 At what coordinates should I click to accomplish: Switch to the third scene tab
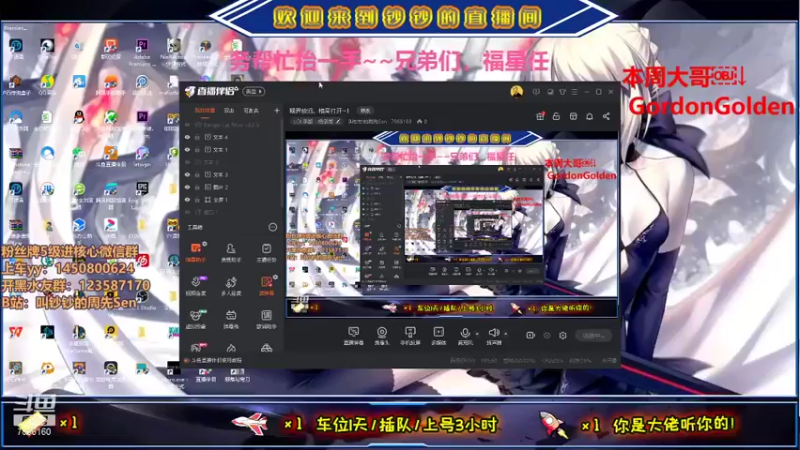[251, 110]
